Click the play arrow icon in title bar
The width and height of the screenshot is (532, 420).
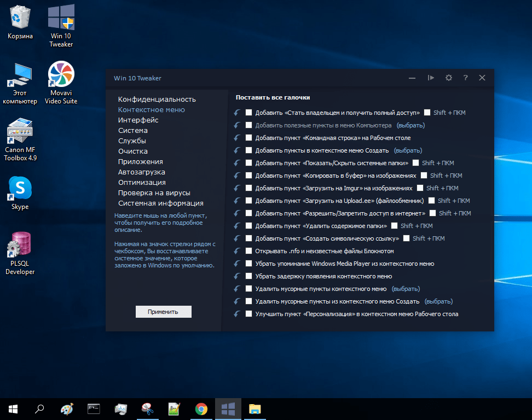point(431,78)
